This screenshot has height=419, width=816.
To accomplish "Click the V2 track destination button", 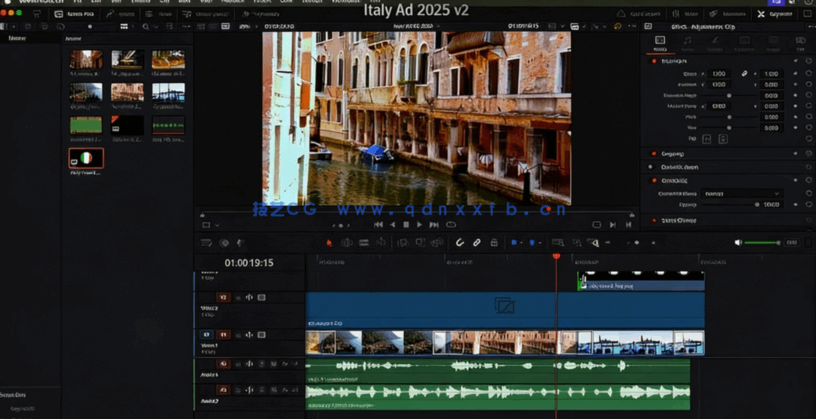I will click(223, 297).
